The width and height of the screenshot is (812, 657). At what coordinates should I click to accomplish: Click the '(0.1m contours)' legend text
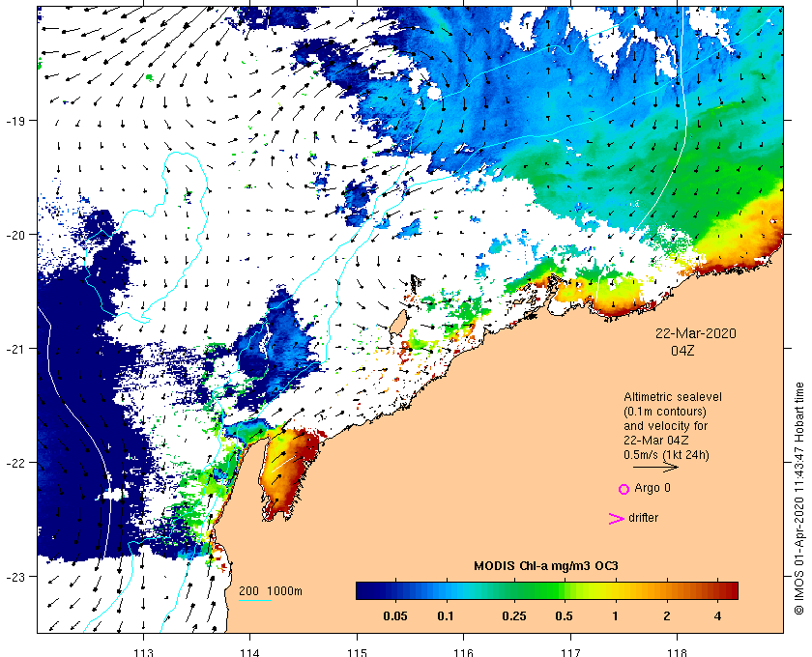[x=665, y=412]
